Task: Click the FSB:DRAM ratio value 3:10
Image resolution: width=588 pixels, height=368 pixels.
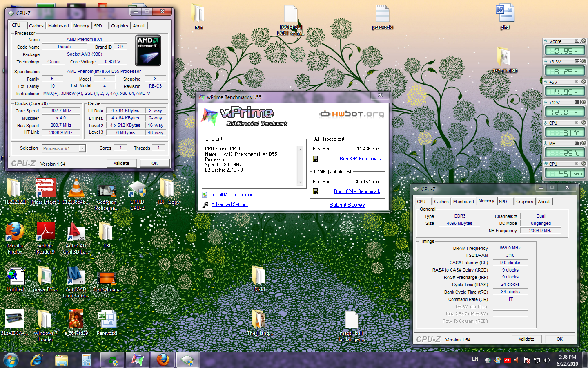Action: pos(510,255)
